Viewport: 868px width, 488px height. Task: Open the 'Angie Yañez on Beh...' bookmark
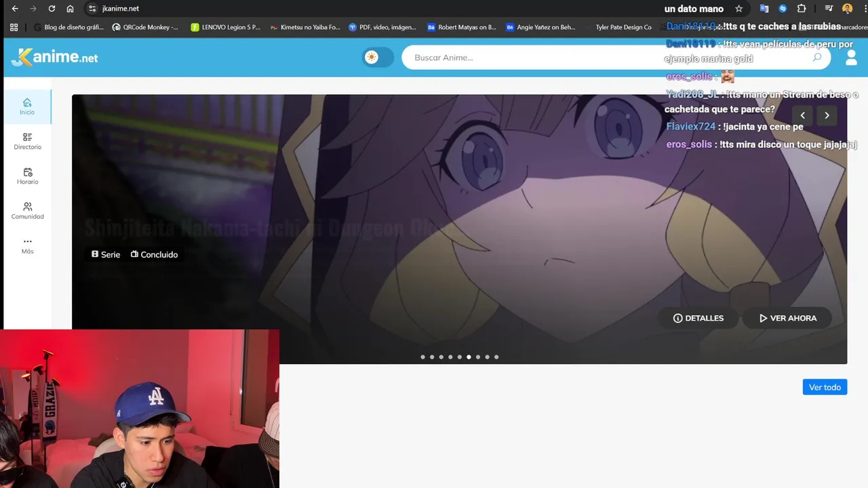(541, 27)
